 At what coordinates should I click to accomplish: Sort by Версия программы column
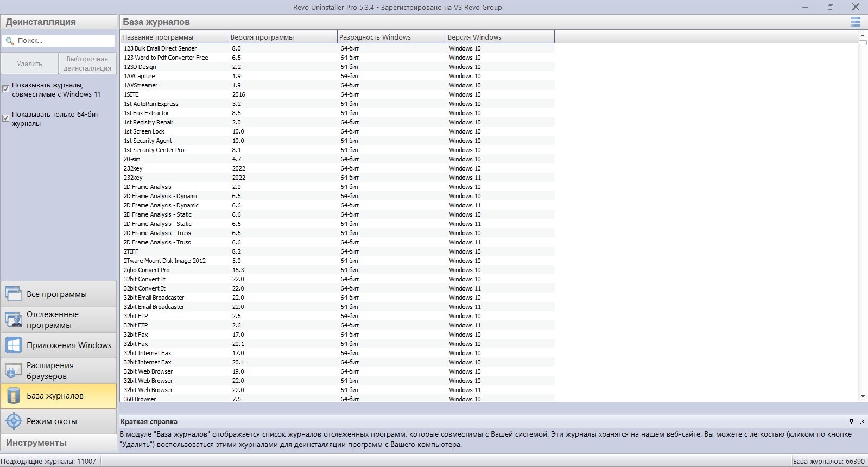coord(283,37)
